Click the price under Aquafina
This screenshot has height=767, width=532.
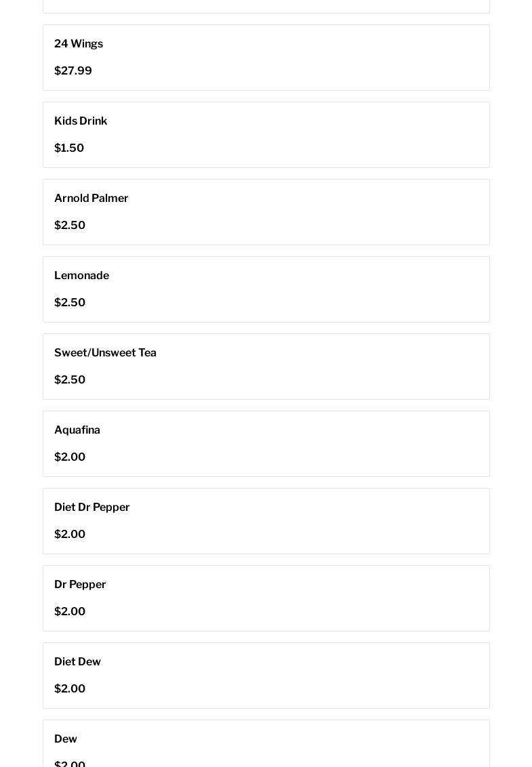click(70, 457)
